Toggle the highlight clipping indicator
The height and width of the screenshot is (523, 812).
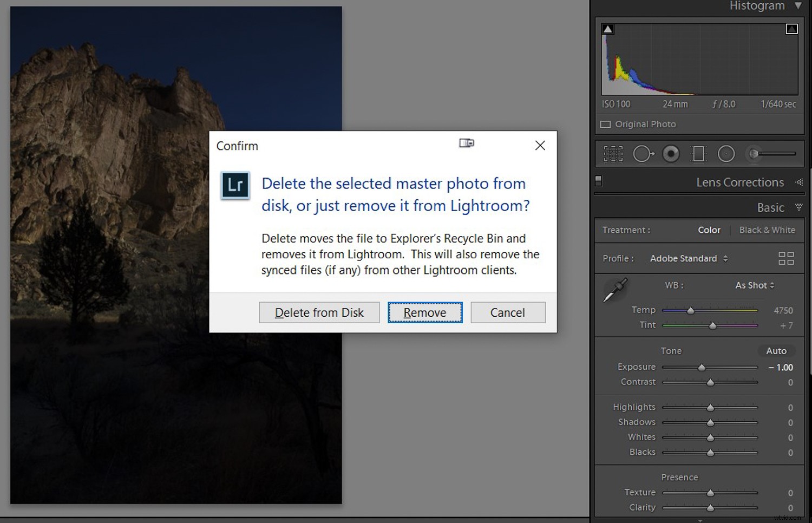coord(792,28)
